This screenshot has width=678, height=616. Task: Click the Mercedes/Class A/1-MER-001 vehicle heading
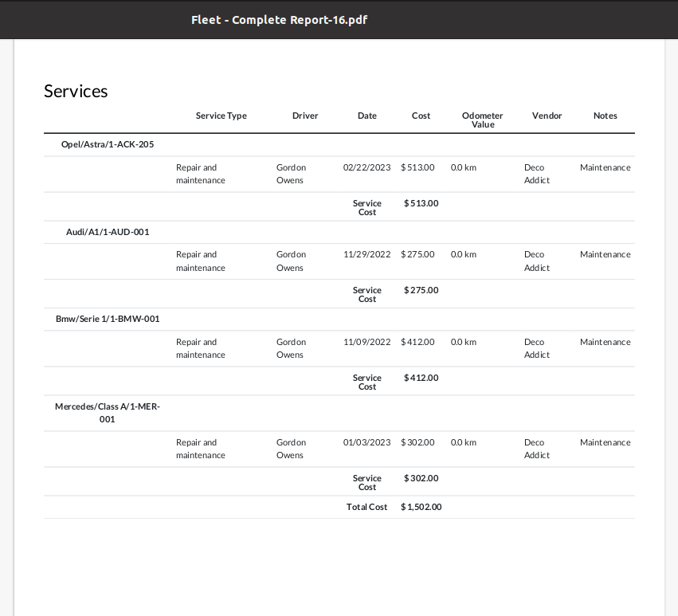(x=108, y=413)
